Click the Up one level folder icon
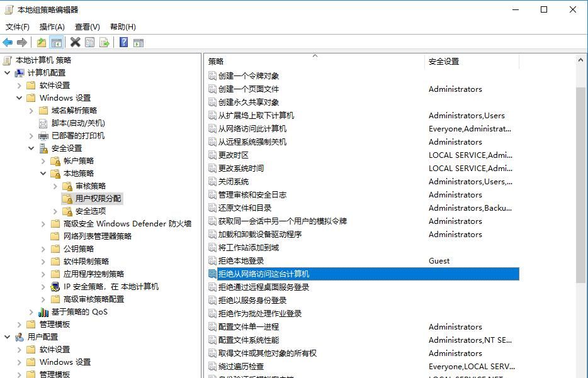Screen dimensions: 588x378 (x=40, y=42)
